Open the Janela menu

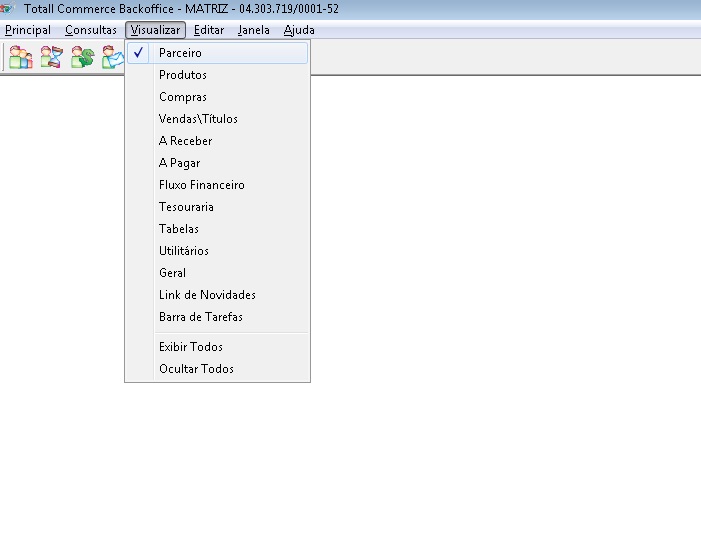(x=253, y=30)
